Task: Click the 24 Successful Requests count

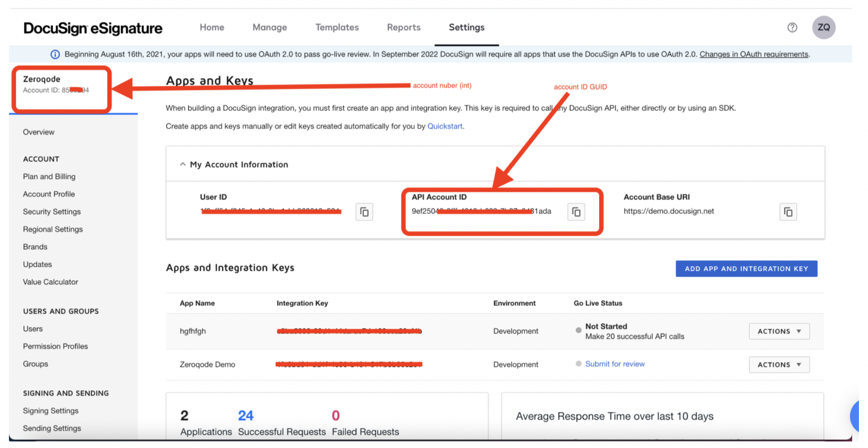Action: 246,416
